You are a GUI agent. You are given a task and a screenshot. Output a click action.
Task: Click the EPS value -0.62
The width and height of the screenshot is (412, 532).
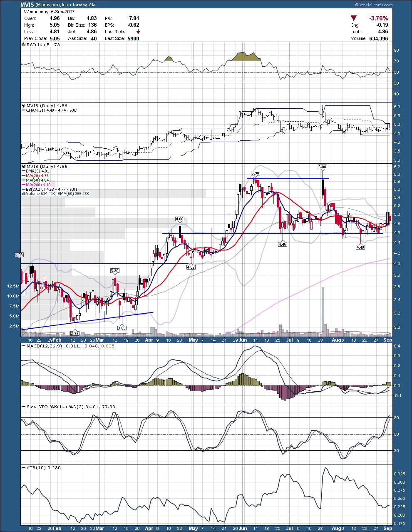click(133, 25)
